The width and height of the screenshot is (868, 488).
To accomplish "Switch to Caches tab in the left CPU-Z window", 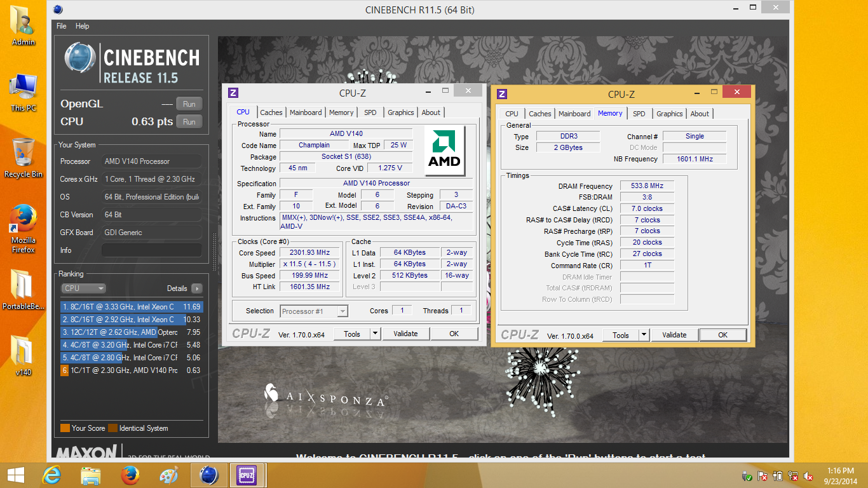I will pos(271,112).
